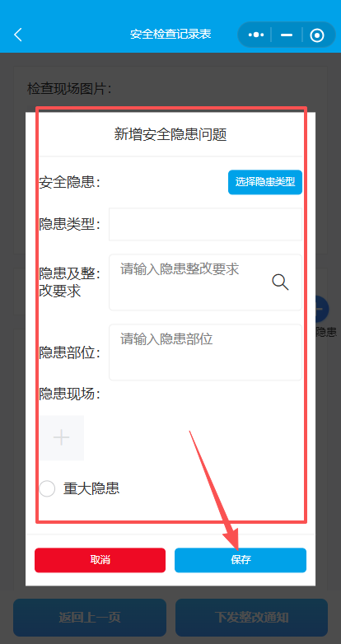Tap the blue add-hazard circle at right edge
This screenshot has height=644, width=341.
[322, 308]
